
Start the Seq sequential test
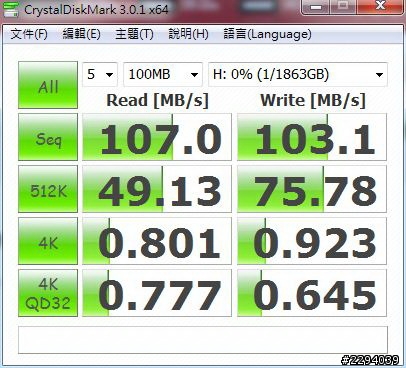click(x=48, y=137)
